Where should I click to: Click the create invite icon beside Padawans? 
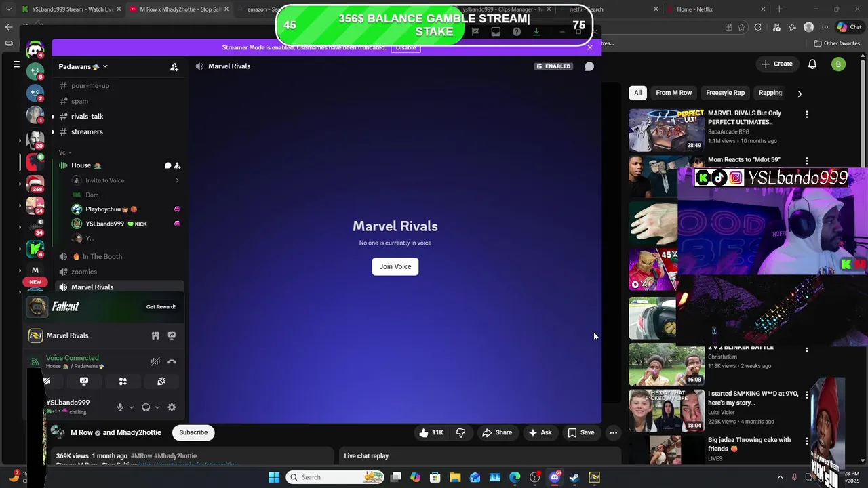174,66
